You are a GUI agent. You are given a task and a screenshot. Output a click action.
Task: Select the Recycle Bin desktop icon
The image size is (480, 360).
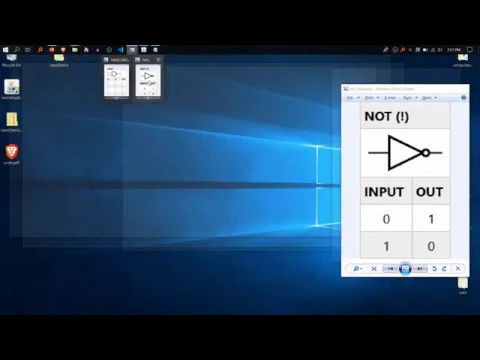tap(11, 61)
